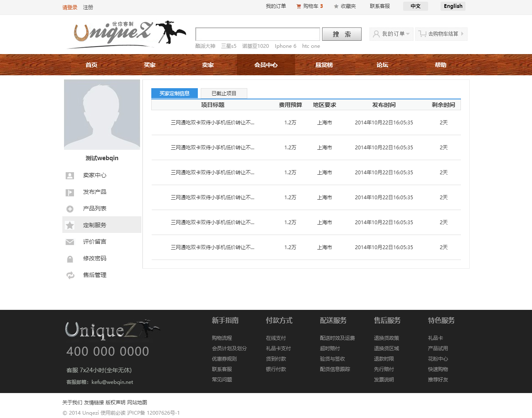Click the publish product play icon
Screen dimensions: 532x418
pyautogui.click(x=70, y=192)
